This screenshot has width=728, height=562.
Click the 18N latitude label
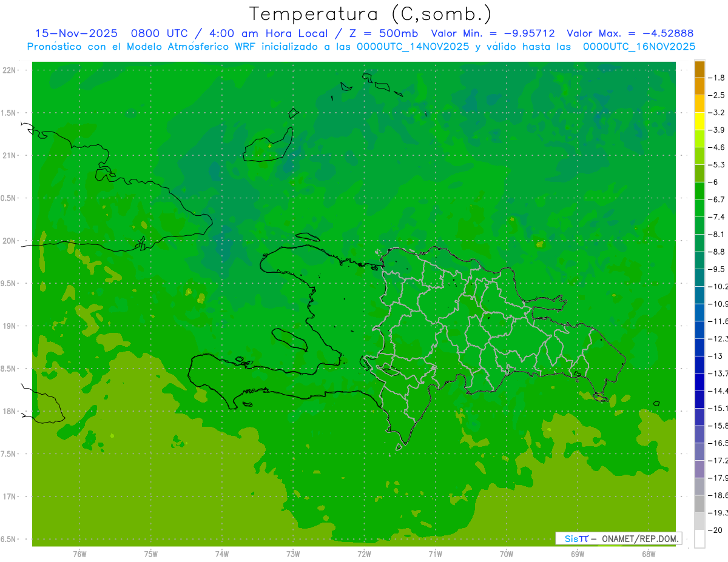point(10,411)
